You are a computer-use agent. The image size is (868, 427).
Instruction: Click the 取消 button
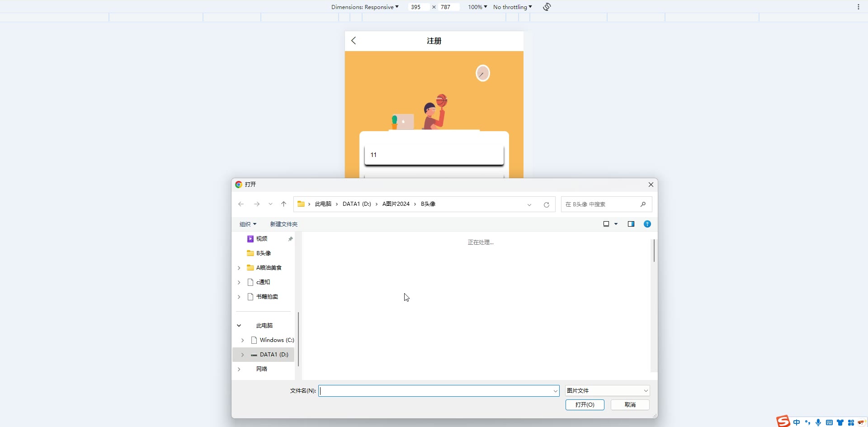[x=630, y=404]
